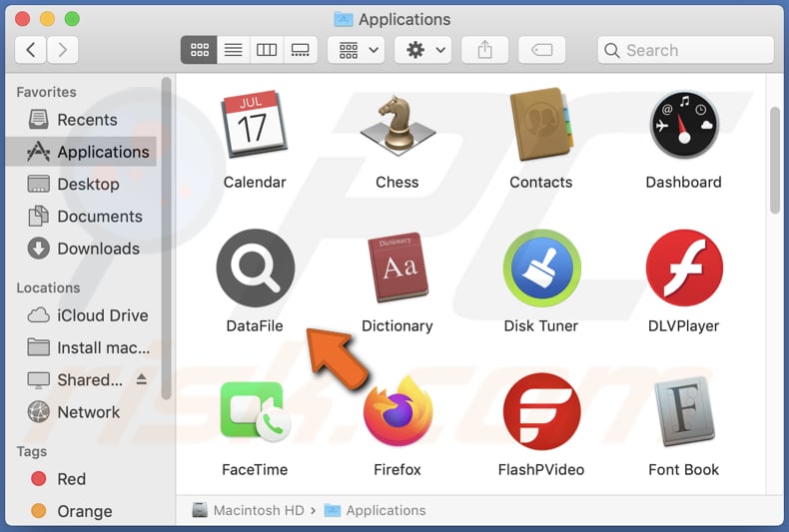Eject the Shared... volume
This screenshot has height=532, width=789.
pyautogui.click(x=142, y=379)
